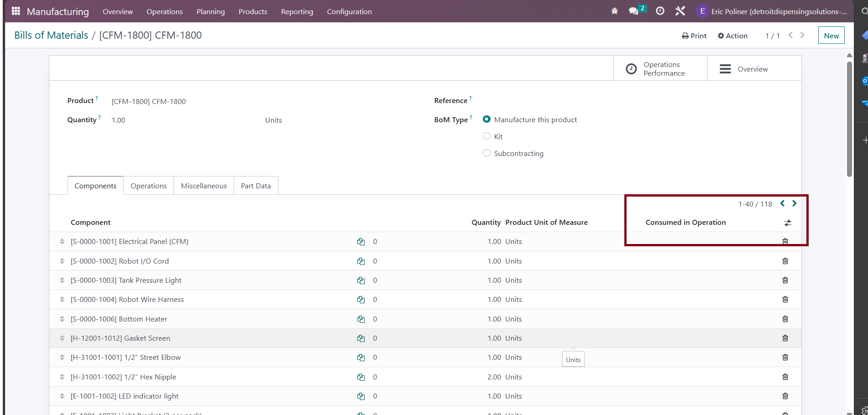The width and height of the screenshot is (868, 415).
Task: Open the developer tools wrench icon
Action: tap(680, 11)
